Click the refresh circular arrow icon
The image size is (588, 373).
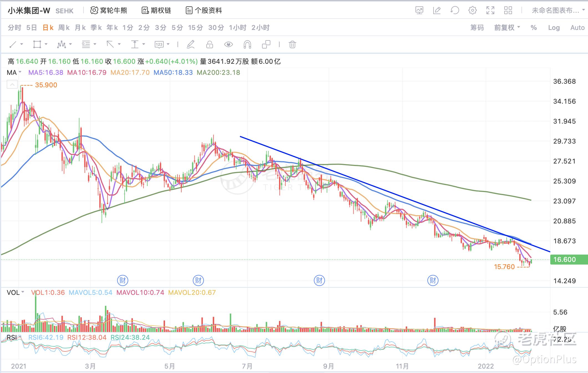pyautogui.click(x=455, y=11)
